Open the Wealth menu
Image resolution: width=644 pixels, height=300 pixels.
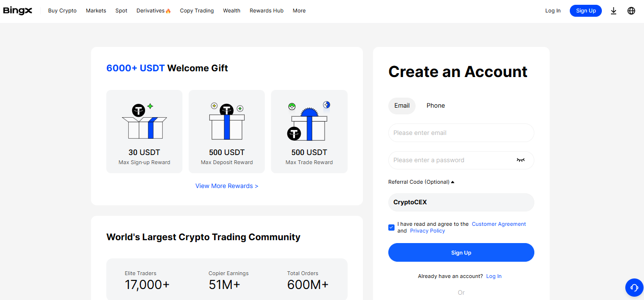click(232, 11)
